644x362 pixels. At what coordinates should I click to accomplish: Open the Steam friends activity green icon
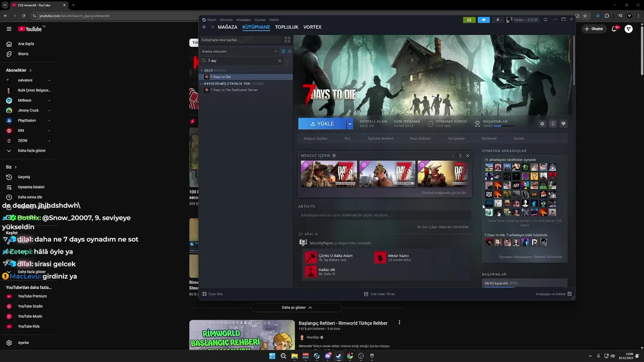point(469,20)
